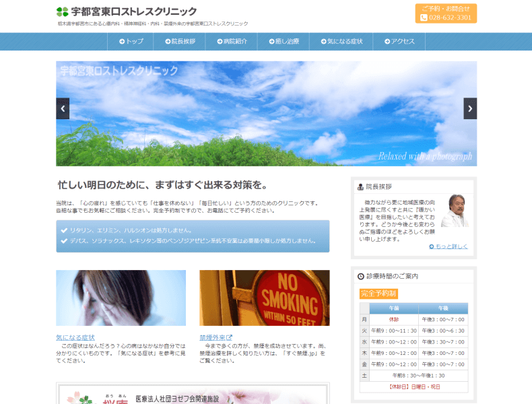Click the No Smoking sign thumbnail

(264, 298)
